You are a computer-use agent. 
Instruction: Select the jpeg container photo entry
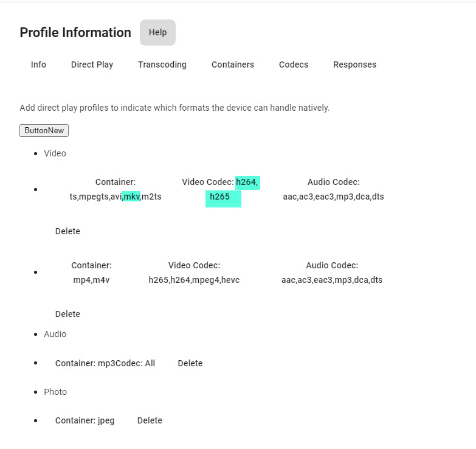[x=85, y=420]
